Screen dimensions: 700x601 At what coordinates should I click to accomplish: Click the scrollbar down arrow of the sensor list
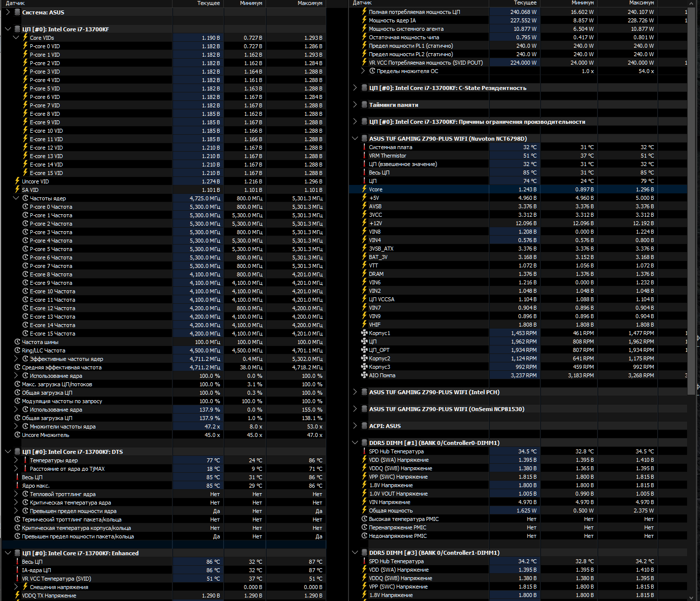coord(692,597)
